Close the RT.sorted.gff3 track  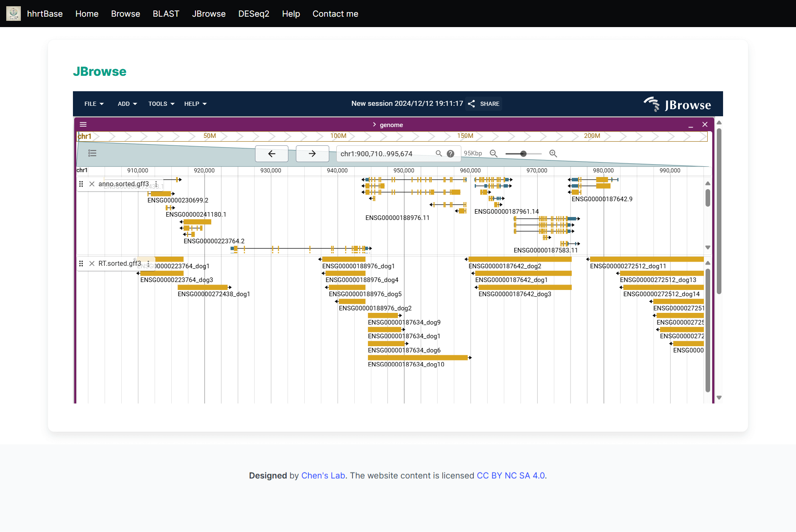coord(92,263)
